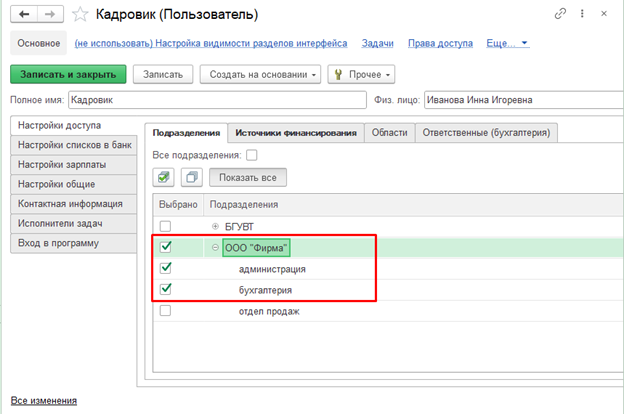624x414 pixels.
Task: Click the Полное имя input field
Action: (x=217, y=100)
